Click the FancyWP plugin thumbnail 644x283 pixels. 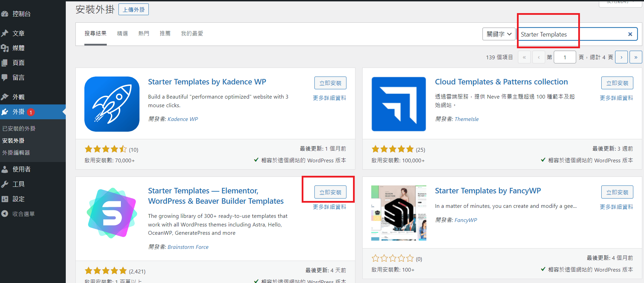pyautogui.click(x=399, y=213)
